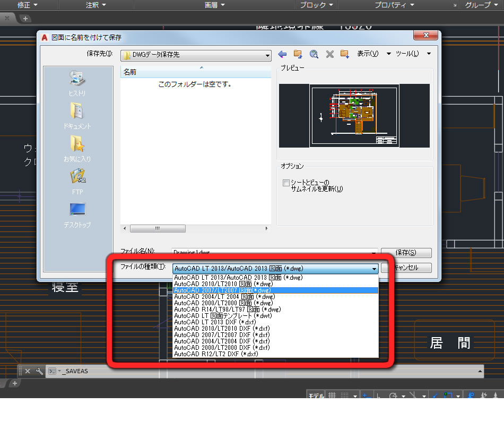Viewport: 504px width, 430px height.
Task: Choose AutoCAD LT 図面テンプレート (*.dwt) option
Action: 275,316
